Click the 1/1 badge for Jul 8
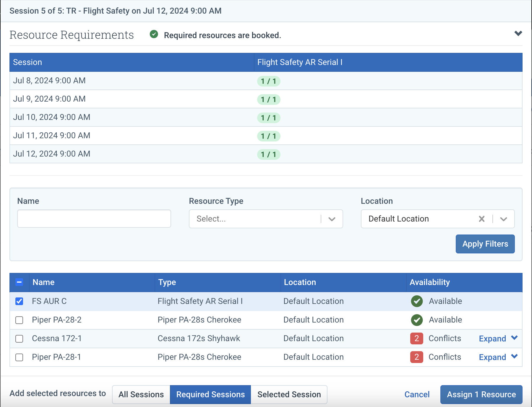Screen dimensions: 532x407 269,81
